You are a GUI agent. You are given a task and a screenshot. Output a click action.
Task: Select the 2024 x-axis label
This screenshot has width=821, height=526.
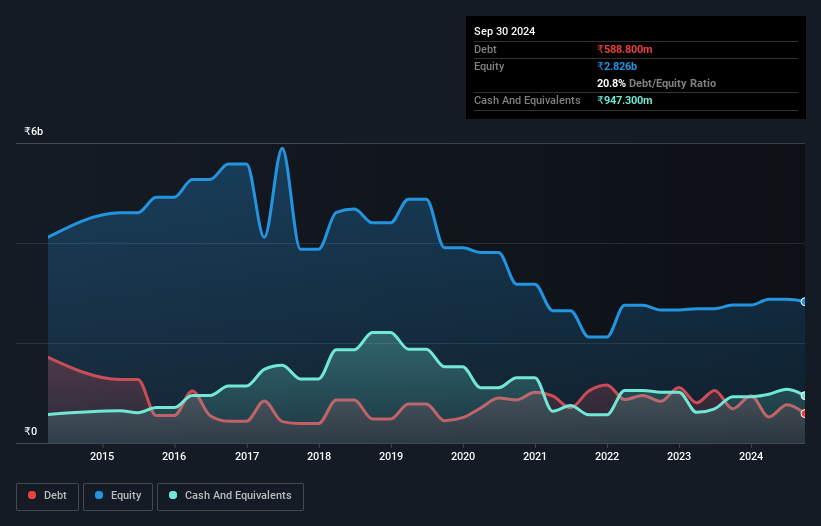[751, 457]
